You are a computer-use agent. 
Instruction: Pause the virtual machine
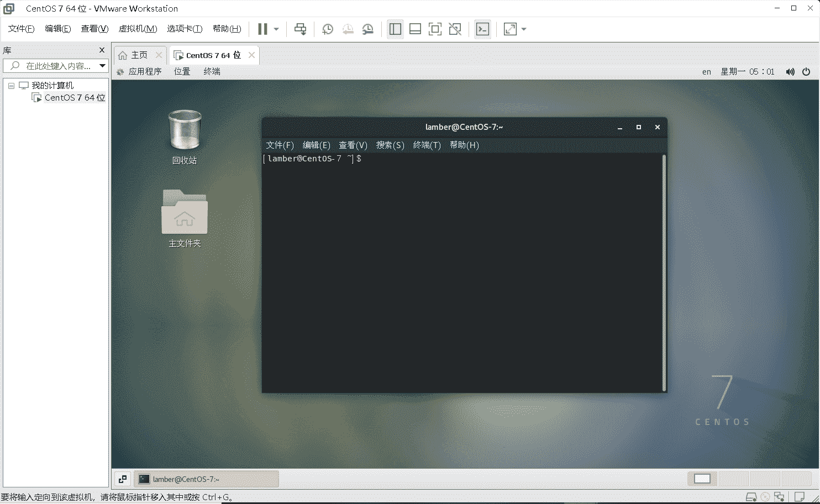point(263,29)
